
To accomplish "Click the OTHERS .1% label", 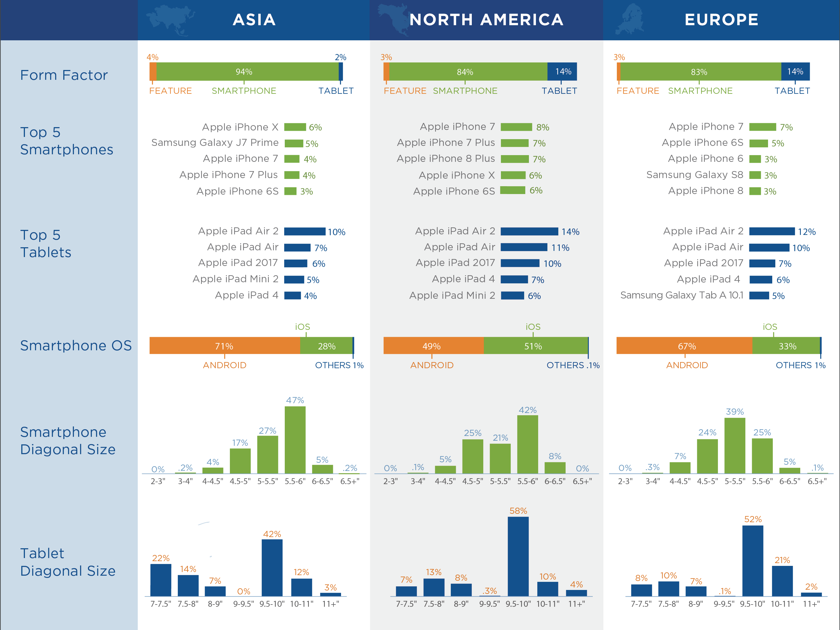I will [x=573, y=365].
